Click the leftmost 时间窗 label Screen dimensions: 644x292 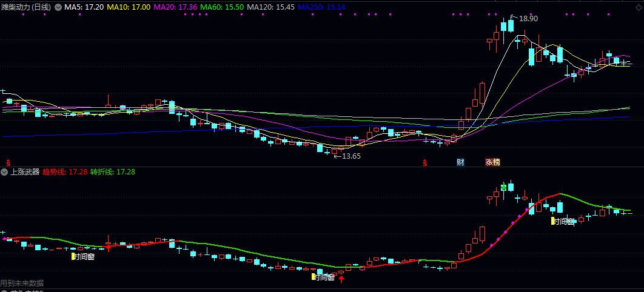point(83,257)
